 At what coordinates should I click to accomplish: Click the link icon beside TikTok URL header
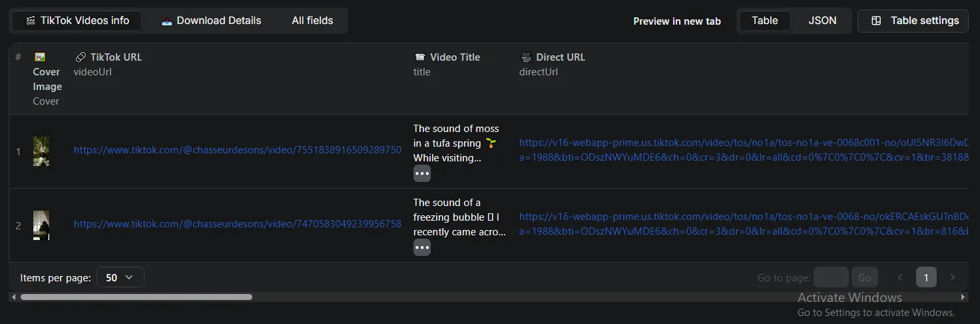click(81, 57)
